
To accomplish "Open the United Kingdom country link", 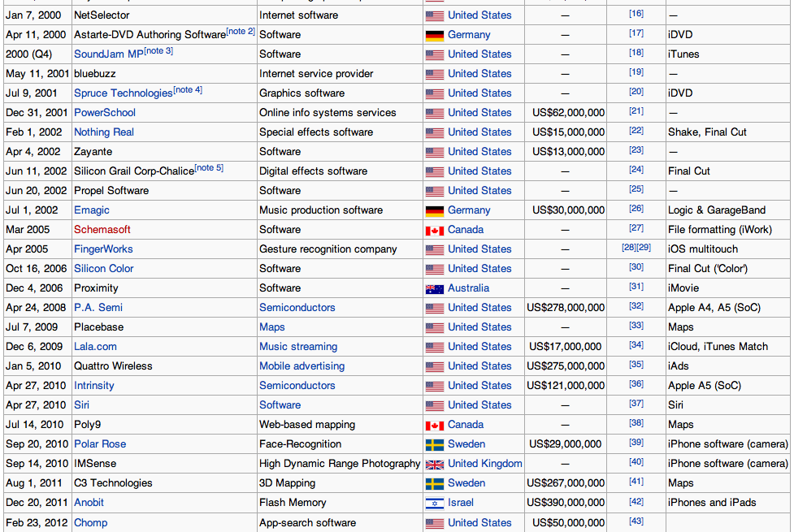I will click(x=484, y=463).
